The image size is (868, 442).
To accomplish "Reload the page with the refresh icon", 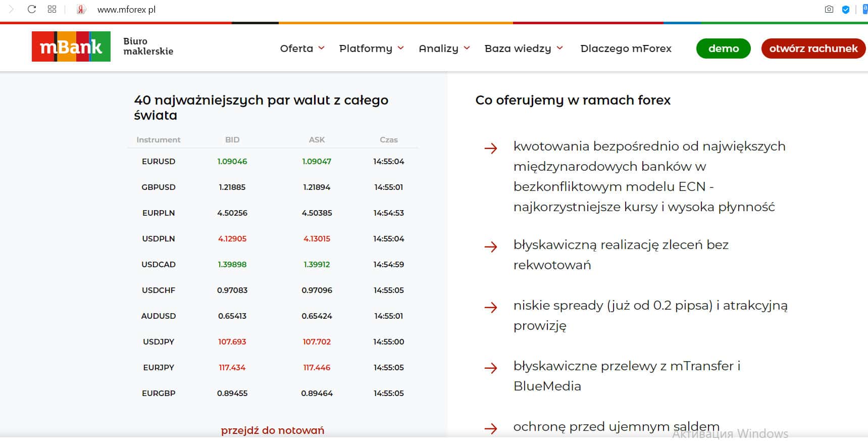I will click(32, 9).
